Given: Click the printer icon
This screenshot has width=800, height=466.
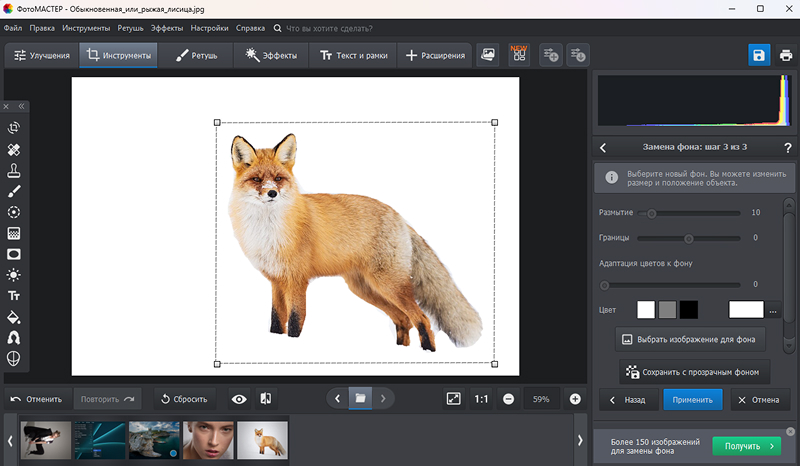Looking at the screenshot, I should tap(786, 55).
